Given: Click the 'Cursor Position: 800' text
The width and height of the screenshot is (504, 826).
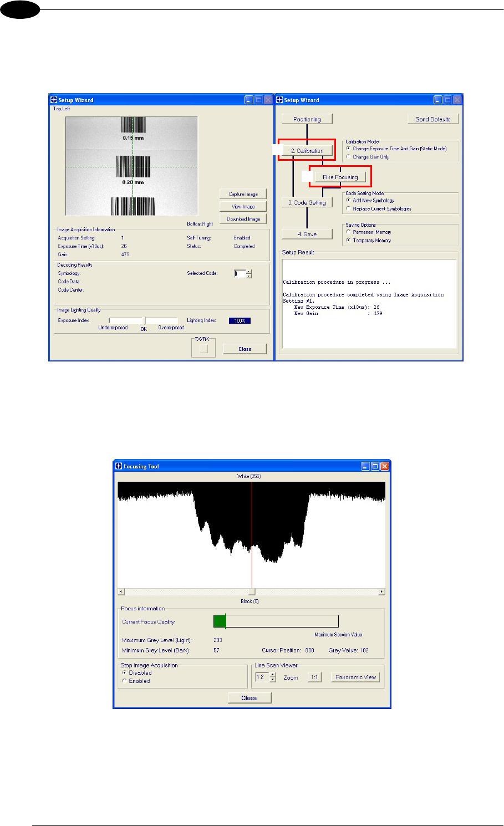Looking at the screenshot, I should (288, 650).
